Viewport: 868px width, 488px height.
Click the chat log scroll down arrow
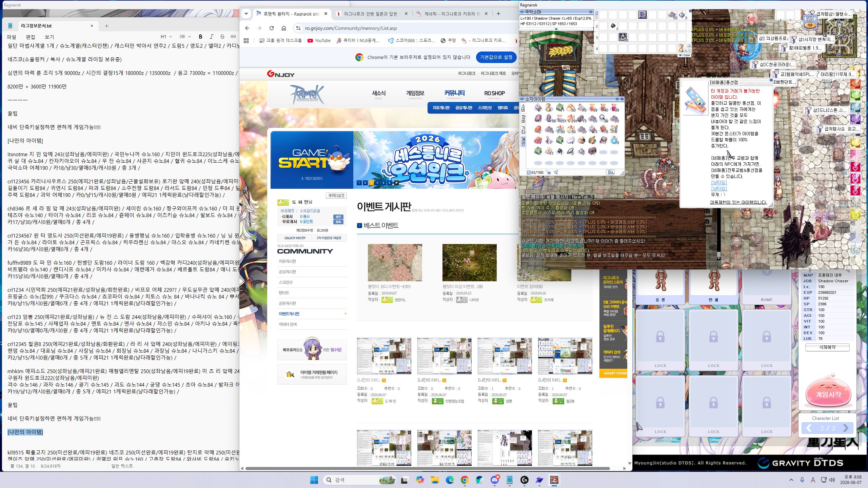pyautogui.click(x=718, y=258)
